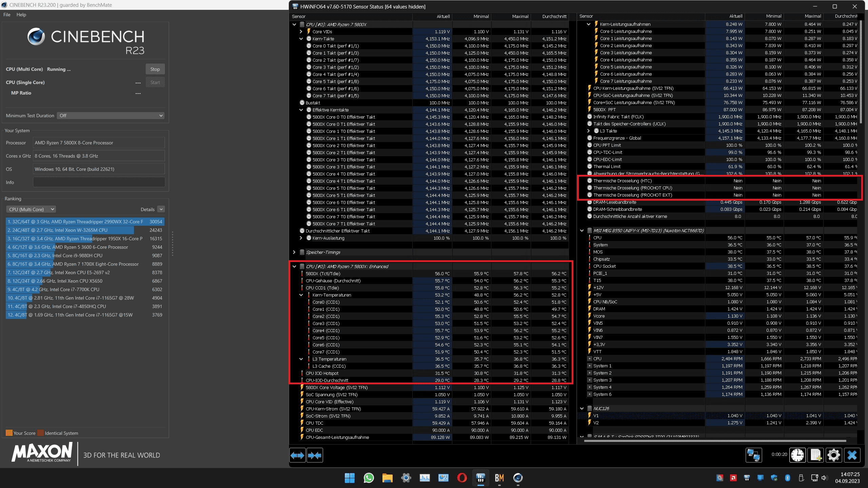868x488 pixels.
Task: Collapse the NUC126 sensor section
Action: pyautogui.click(x=582, y=408)
